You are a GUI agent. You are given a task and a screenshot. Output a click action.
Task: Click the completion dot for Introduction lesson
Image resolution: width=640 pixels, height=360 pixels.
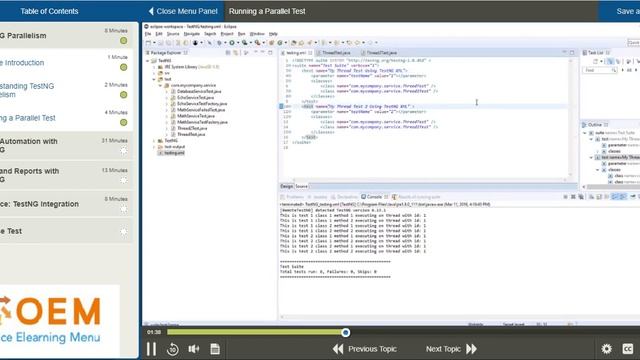pyautogui.click(x=124, y=67)
